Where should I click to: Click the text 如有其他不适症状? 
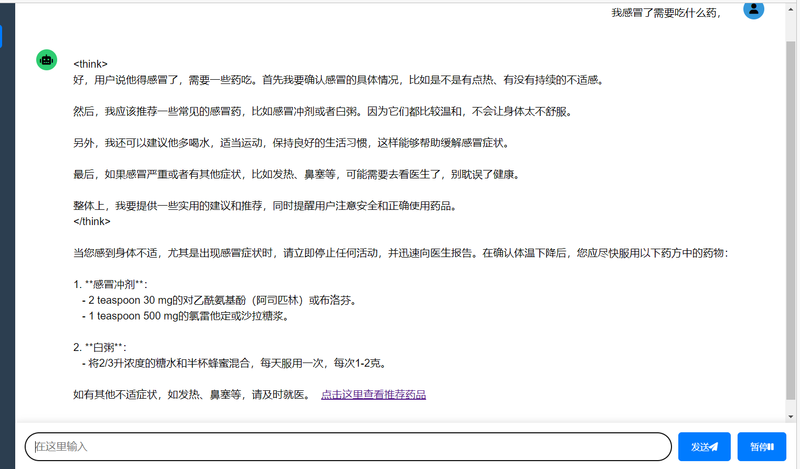click(x=192, y=394)
